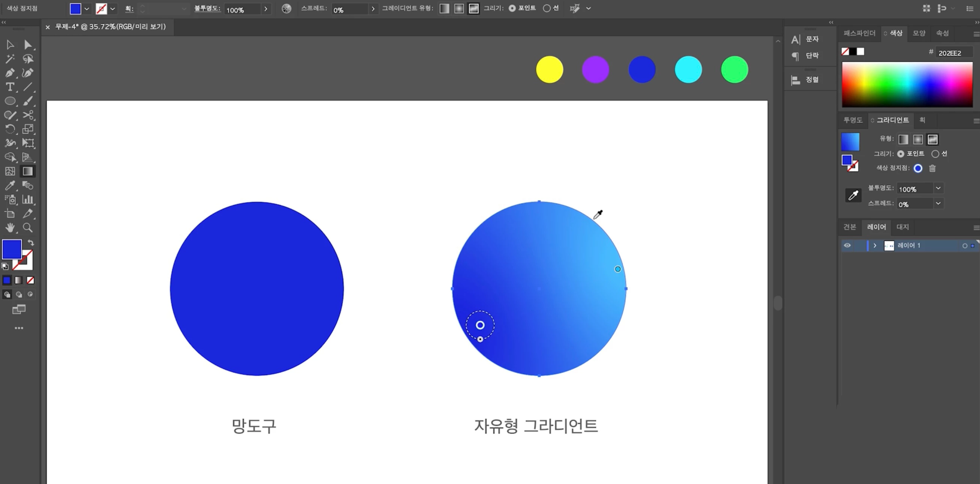The width and height of the screenshot is (980, 484).
Task: Pick the Zoom tool
Action: coord(27,228)
